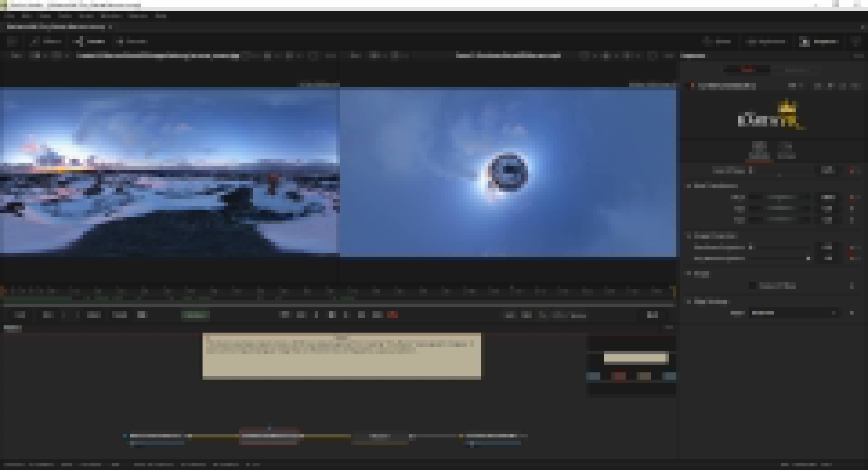
Task: Click the red record button in the transport controls
Action: click(x=392, y=315)
